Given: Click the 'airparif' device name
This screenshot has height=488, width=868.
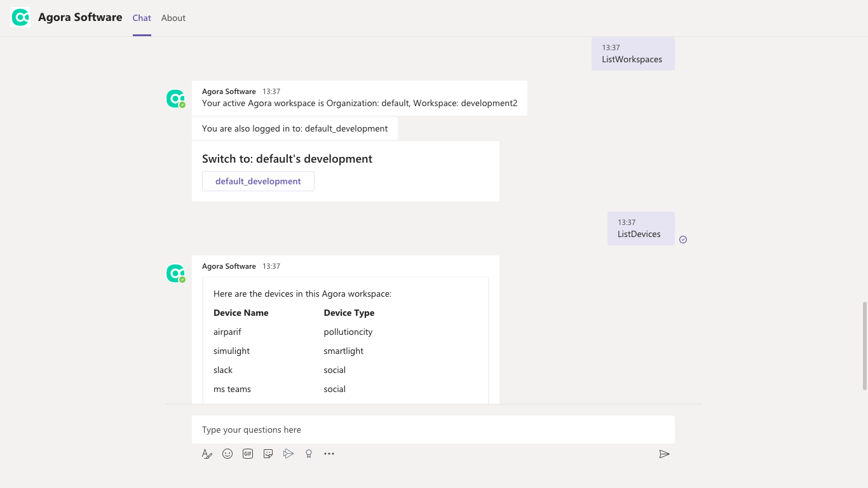Looking at the screenshot, I should point(227,332).
